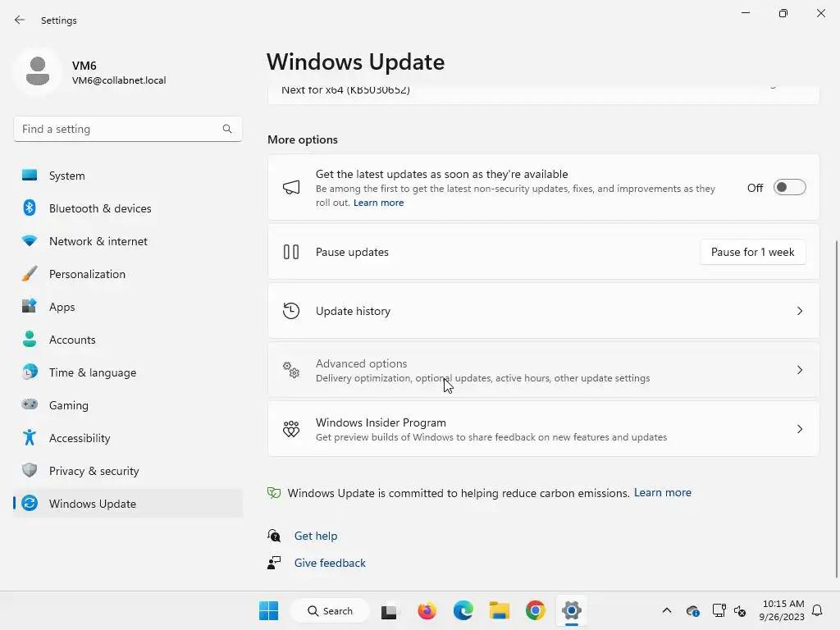Viewport: 840px width, 630px height.
Task: Select Network & internet in the sidebar
Action: tap(128, 240)
